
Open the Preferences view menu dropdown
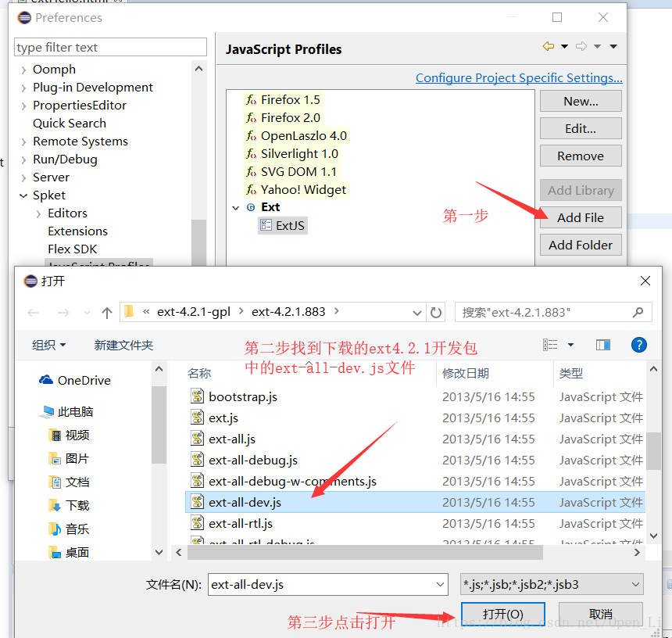[x=613, y=46]
